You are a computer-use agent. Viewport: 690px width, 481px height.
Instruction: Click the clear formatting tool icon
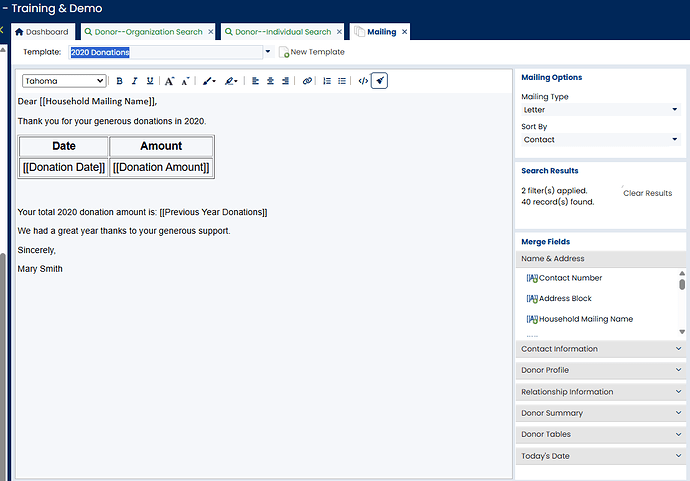(x=379, y=81)
